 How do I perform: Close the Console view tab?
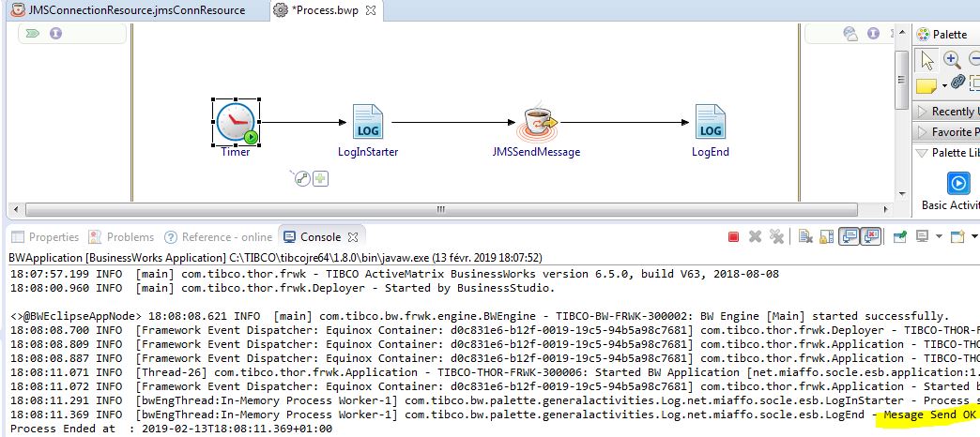pos(353,237)
